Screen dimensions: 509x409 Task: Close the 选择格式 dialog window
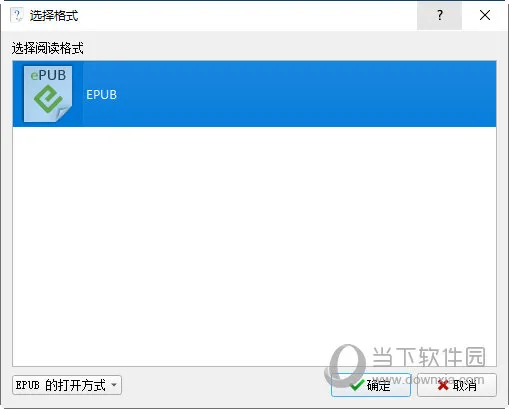[x=485, y=15]
